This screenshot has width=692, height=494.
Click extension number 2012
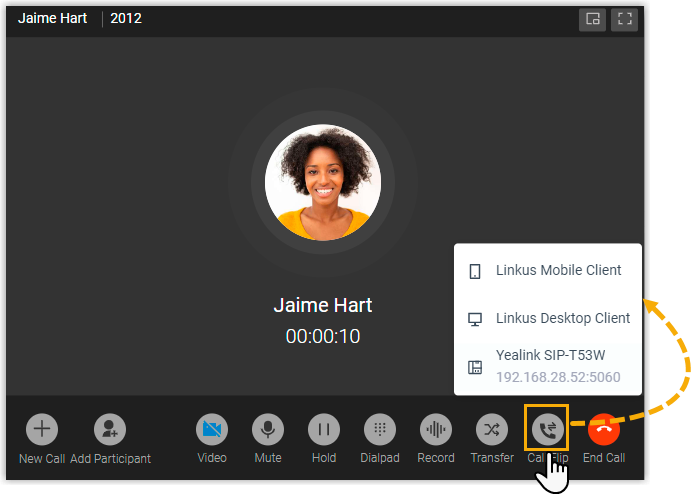126,19
